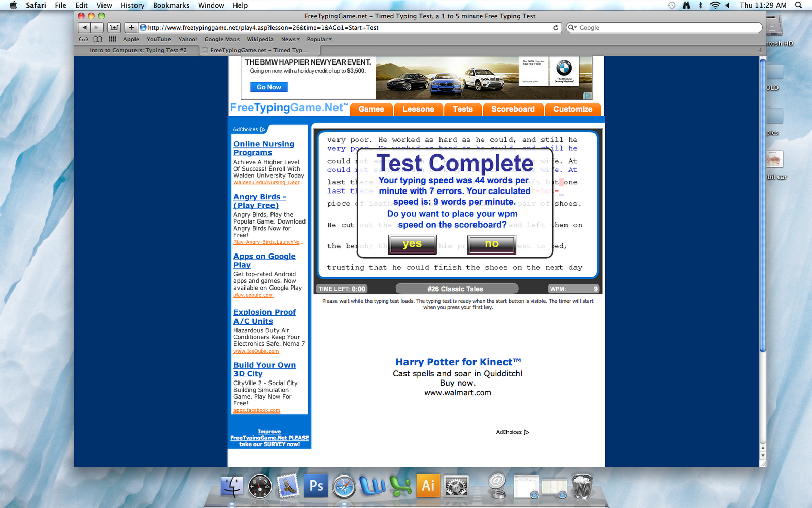Click the survey link in sidebar

(269, 438)
